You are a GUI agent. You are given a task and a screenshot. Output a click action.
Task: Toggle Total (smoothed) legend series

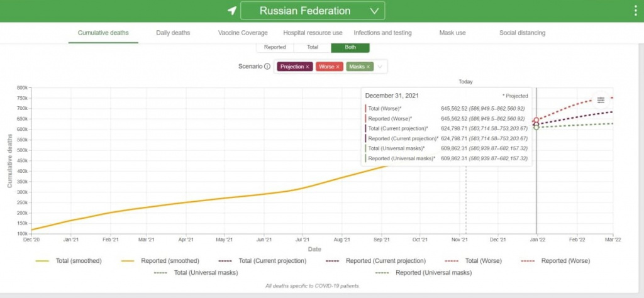click(x=68, y=260)
